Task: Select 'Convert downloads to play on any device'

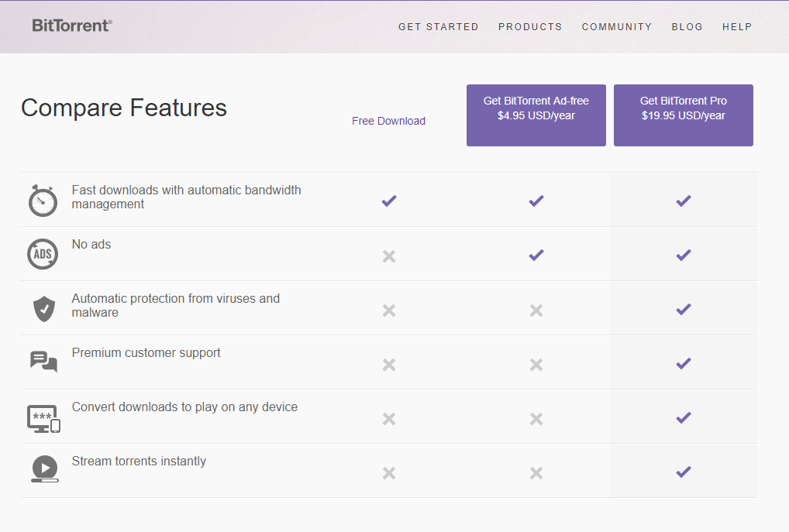Action: [184, 407]
